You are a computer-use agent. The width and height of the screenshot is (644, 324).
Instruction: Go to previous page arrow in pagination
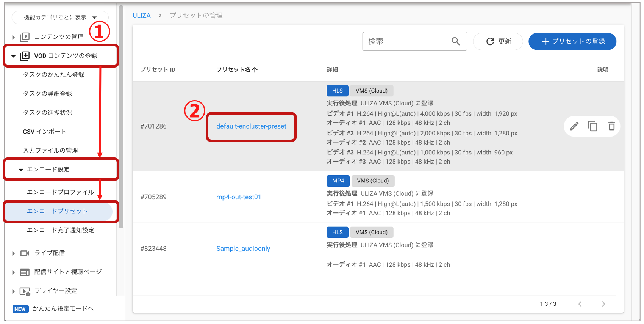(580, 304)
